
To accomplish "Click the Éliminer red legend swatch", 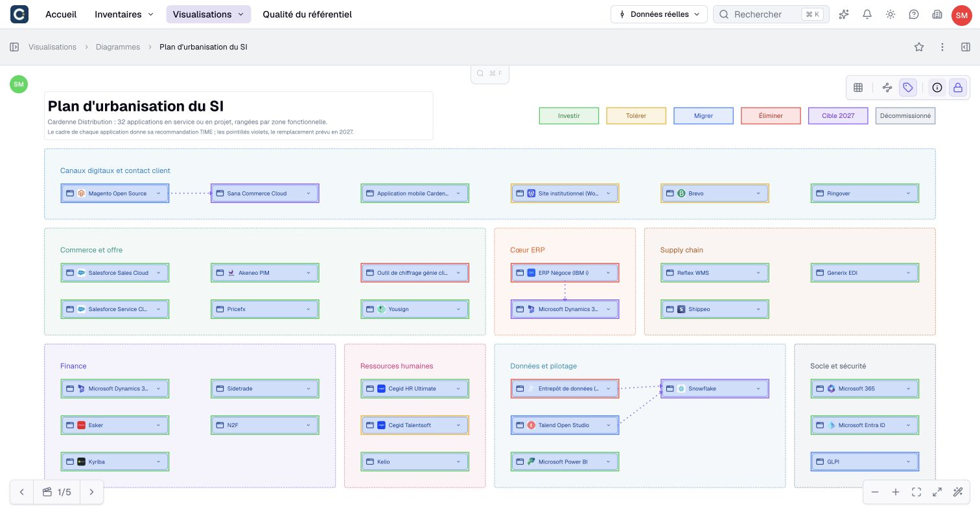I will (771, 116).
